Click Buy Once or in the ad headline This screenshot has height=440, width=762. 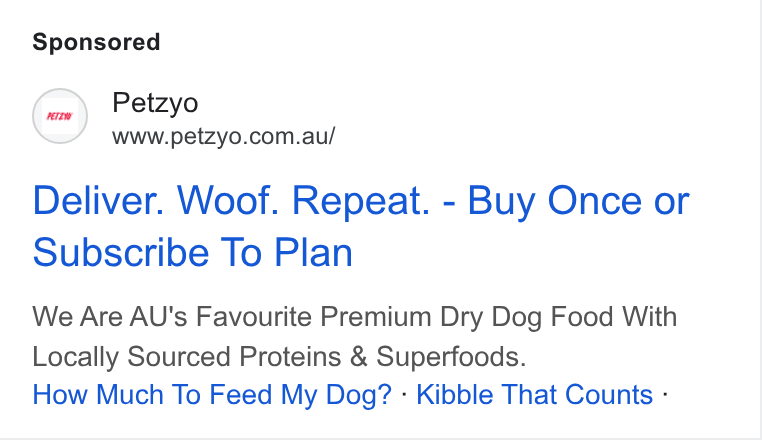coord(579,200)
